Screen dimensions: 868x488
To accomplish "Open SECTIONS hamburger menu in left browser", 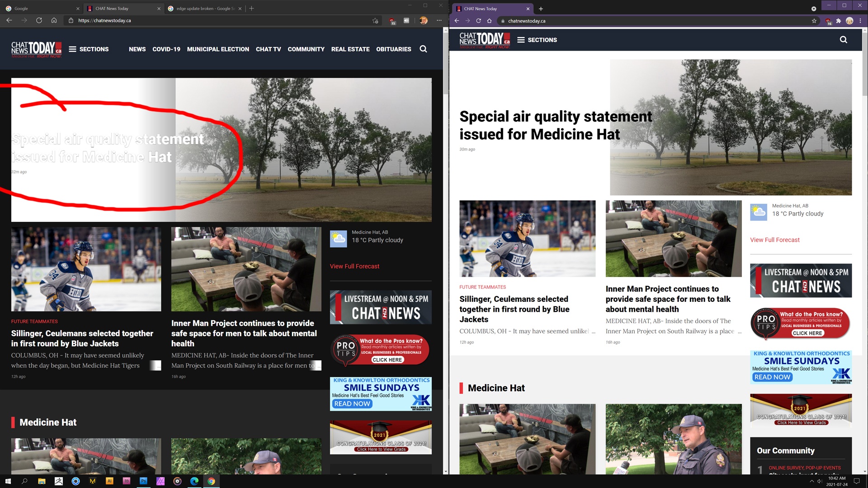I will (x=89, y=49).
